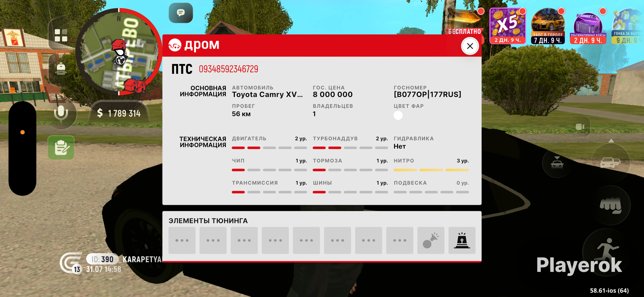Tap the enter vehicle car icon
The height and width of the screenshot is (297, 644).
tap(557, 163)
